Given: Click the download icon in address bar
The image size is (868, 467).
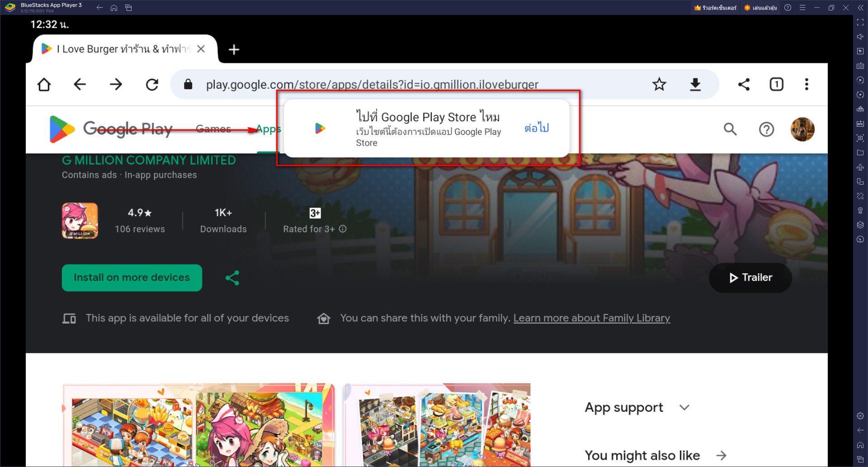Looking at the screenshot, I should (695, 84).
